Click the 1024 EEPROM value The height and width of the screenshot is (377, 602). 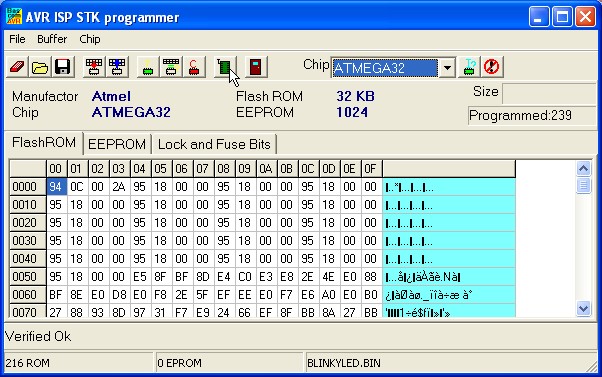pos(352,112)
